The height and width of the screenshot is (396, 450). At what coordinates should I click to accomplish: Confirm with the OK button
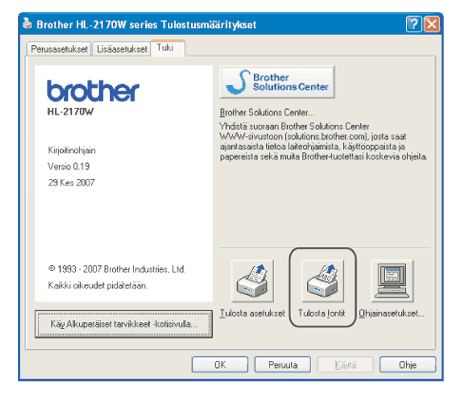[220, 365]
